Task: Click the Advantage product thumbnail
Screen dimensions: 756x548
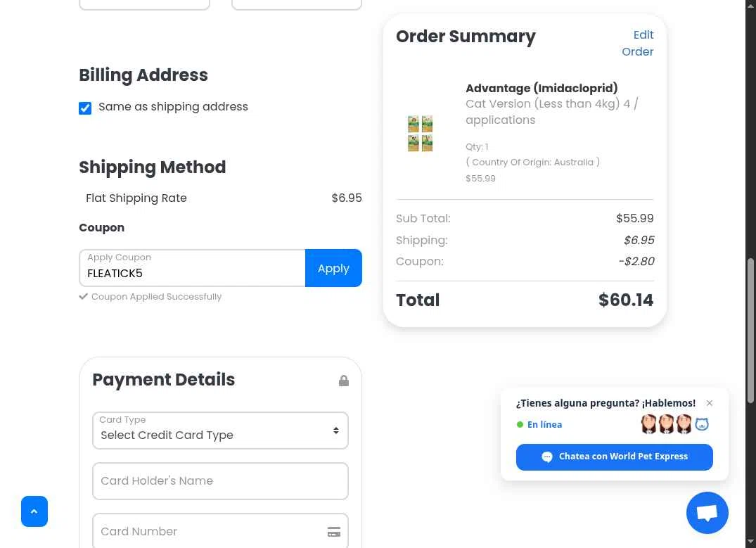Action: [x=421, y=134]
